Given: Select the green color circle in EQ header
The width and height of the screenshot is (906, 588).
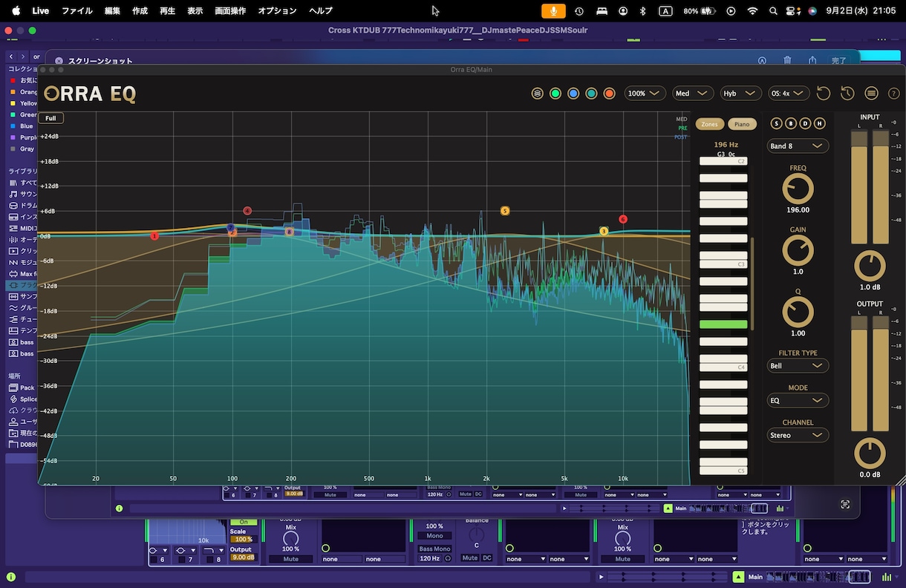Looking at the screenshot, I should coord(555,94).
